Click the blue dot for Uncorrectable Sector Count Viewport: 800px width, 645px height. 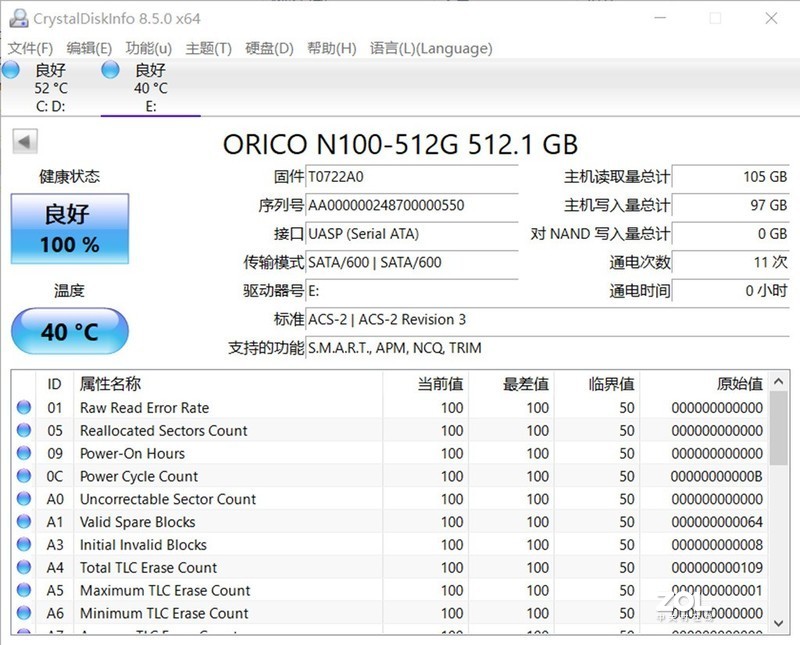click(x=24, y=499)
